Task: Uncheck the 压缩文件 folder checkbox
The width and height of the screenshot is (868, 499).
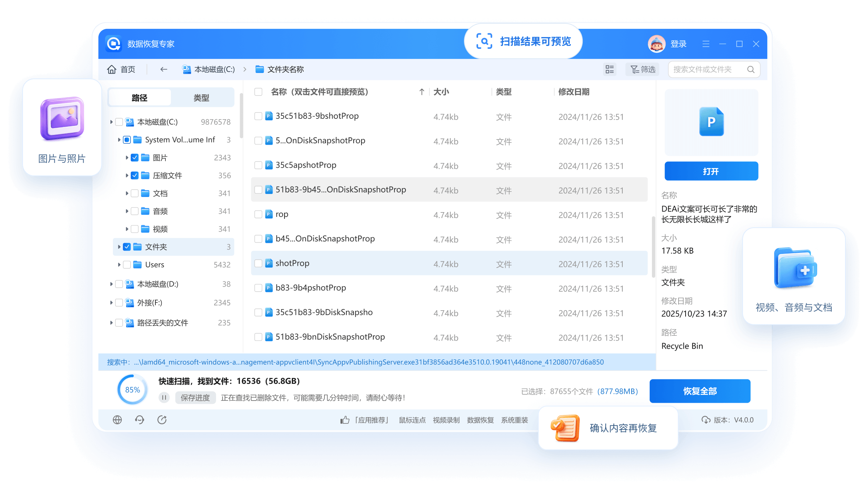Action: pyautogui.click(x=135, y=175)
